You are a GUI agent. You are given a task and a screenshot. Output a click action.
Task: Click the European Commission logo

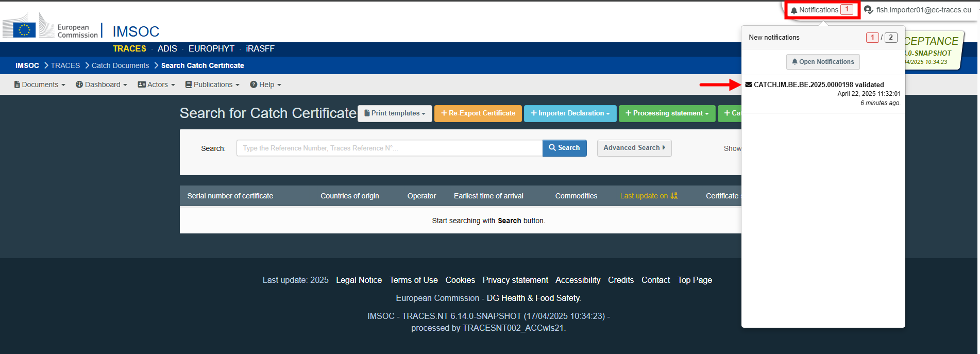tap(50, 27)
